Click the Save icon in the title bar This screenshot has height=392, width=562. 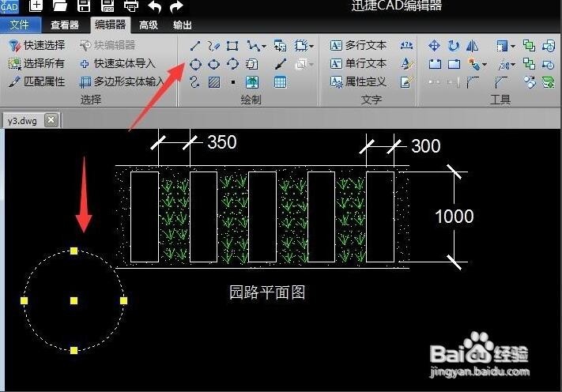click(x=84, y=5)
